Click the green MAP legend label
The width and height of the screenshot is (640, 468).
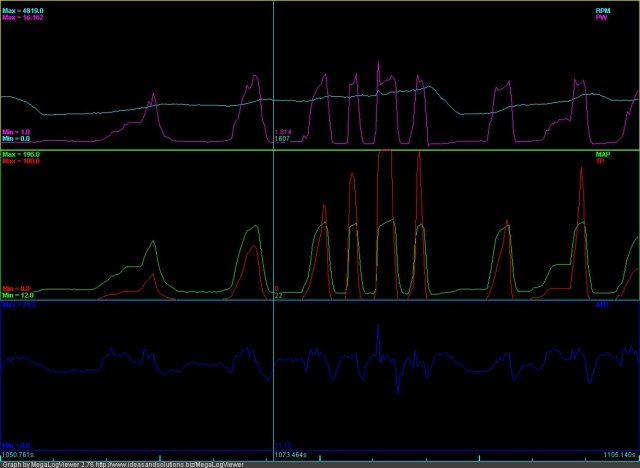tap(601, 155)
